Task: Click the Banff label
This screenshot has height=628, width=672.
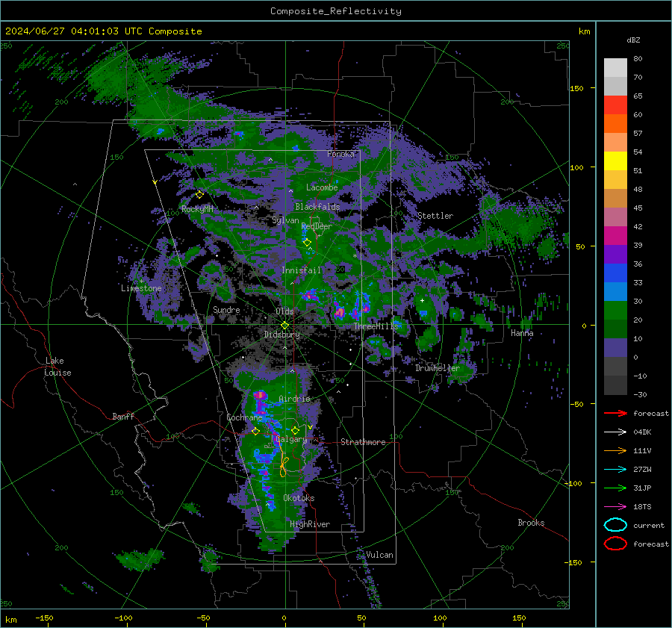Action: tap(123, 416)
